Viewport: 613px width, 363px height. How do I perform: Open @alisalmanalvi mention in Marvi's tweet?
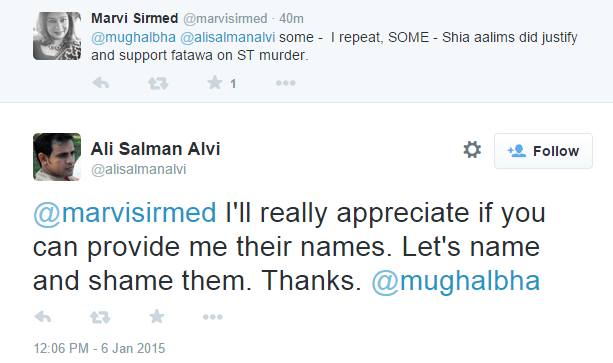tap(228, 38)
